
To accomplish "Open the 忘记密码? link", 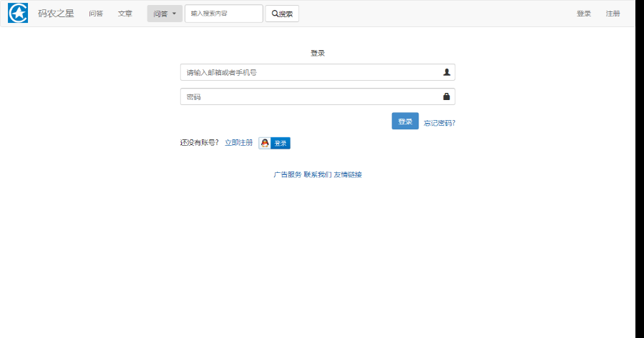I will (x=439, y=123).
